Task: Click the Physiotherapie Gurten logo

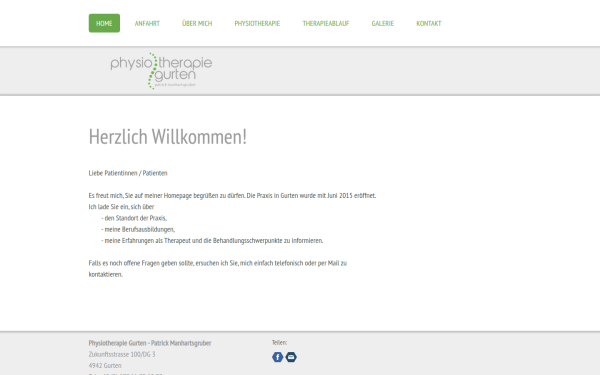Action: coord(161,71)
